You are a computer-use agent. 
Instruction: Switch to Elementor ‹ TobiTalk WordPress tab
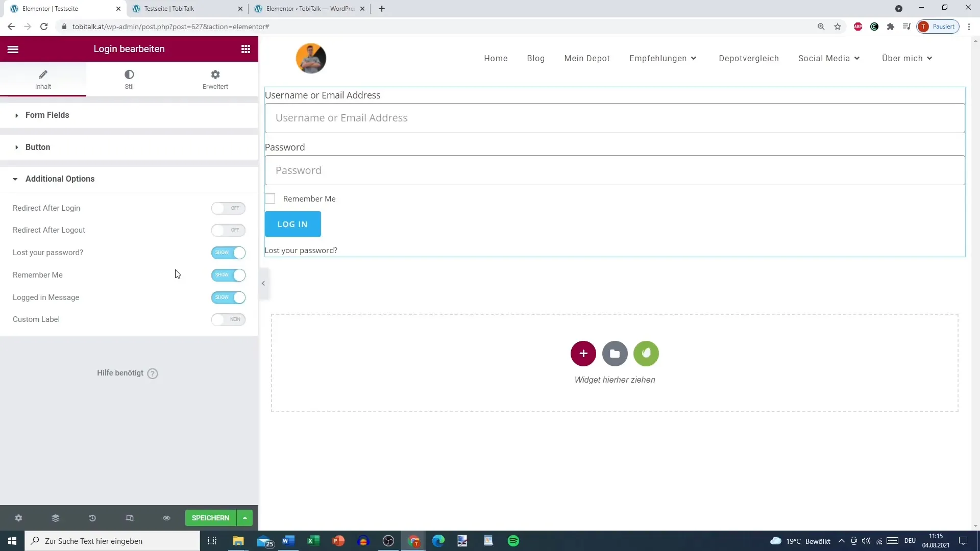pos(309,9)
